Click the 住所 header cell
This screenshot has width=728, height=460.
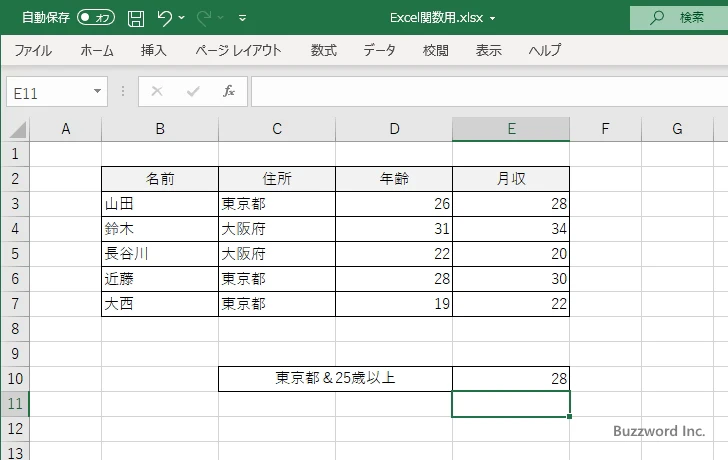coord(277,179)
